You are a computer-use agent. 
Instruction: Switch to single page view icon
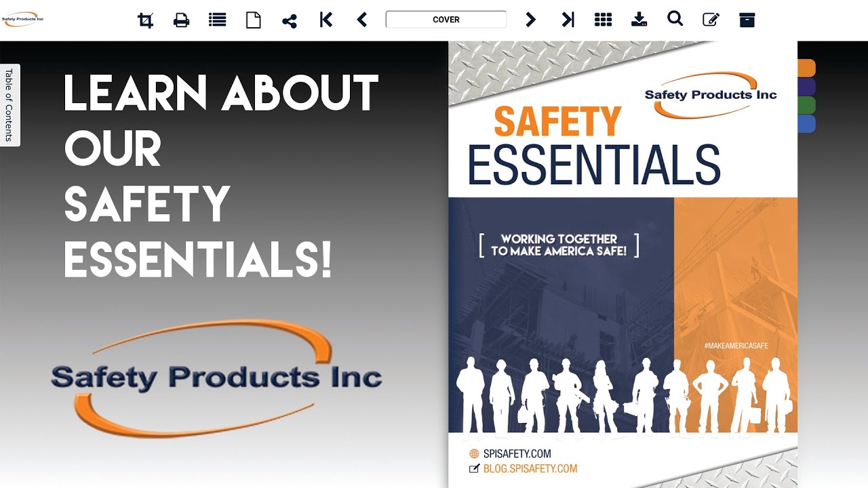tap(253, 20)
